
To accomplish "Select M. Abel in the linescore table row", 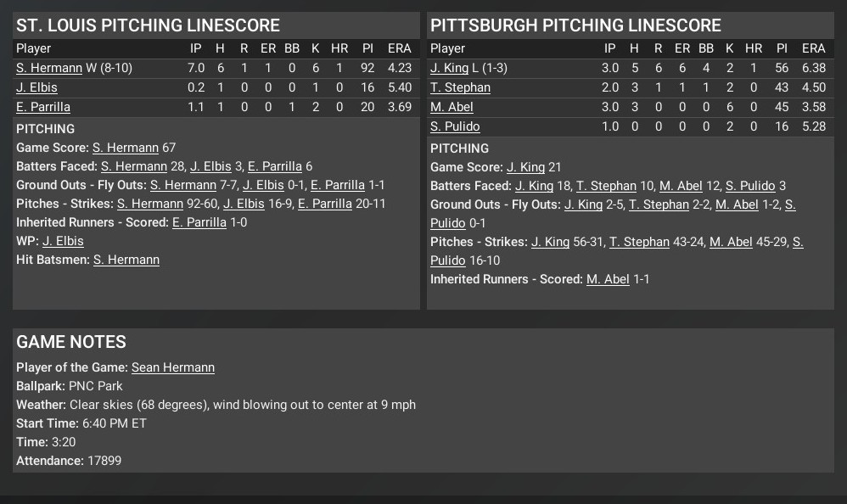I will click(x=452, y=107).
